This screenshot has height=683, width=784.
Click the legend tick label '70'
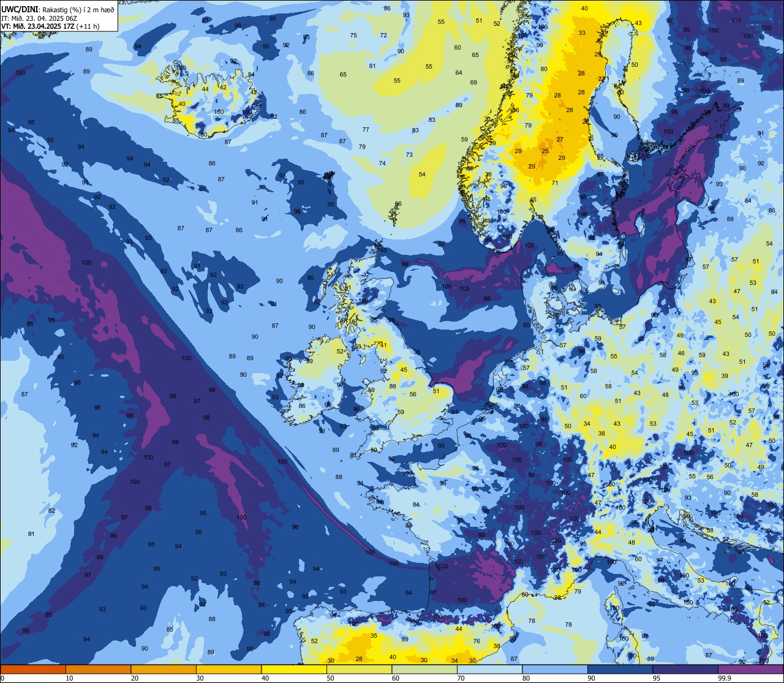pyautogui.click(x=461, y=677)
